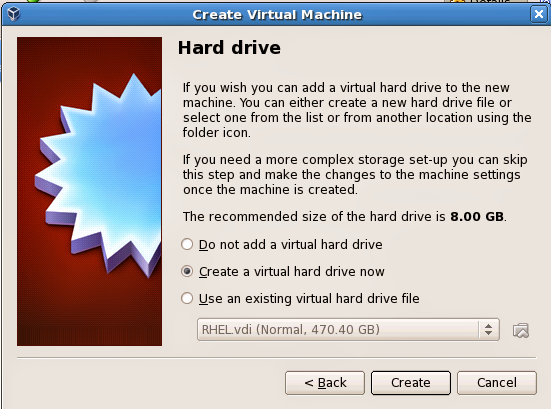
Task: Cancel the virtual machine wizard
Action: 497,383
